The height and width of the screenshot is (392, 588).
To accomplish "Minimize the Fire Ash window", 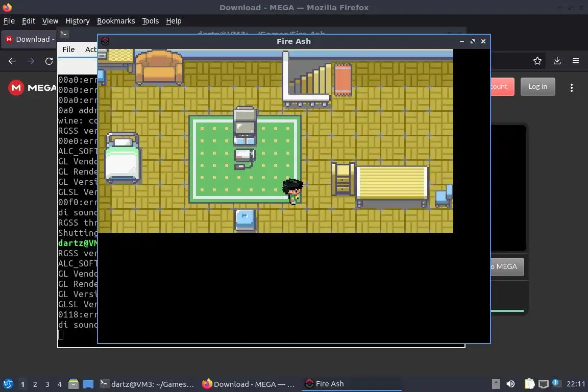I will pyautogui.click(x=461, y=41).
